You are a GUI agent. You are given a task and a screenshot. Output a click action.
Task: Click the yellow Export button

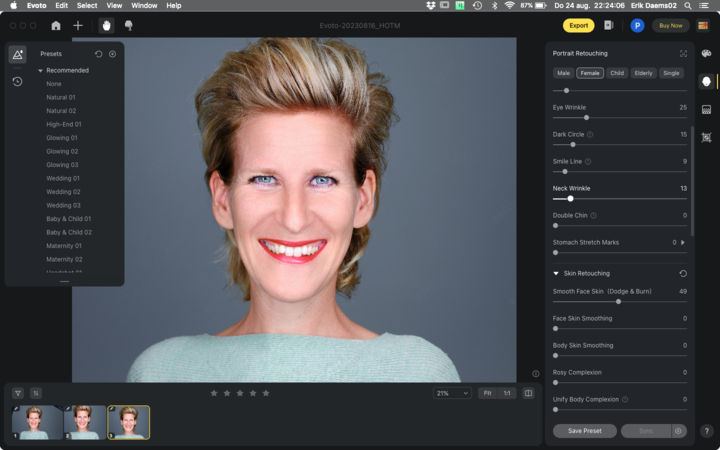pos(578,25)
